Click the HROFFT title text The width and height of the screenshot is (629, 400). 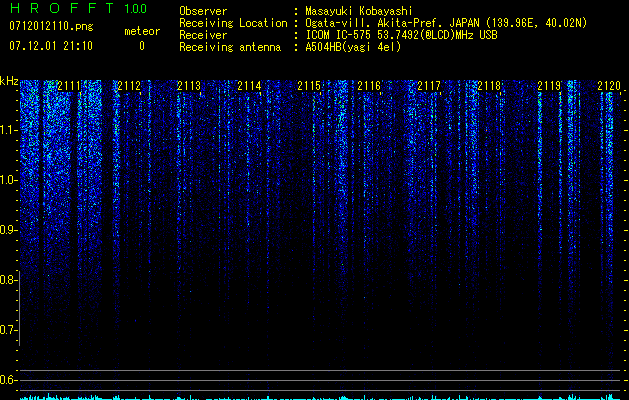(62, 8)
